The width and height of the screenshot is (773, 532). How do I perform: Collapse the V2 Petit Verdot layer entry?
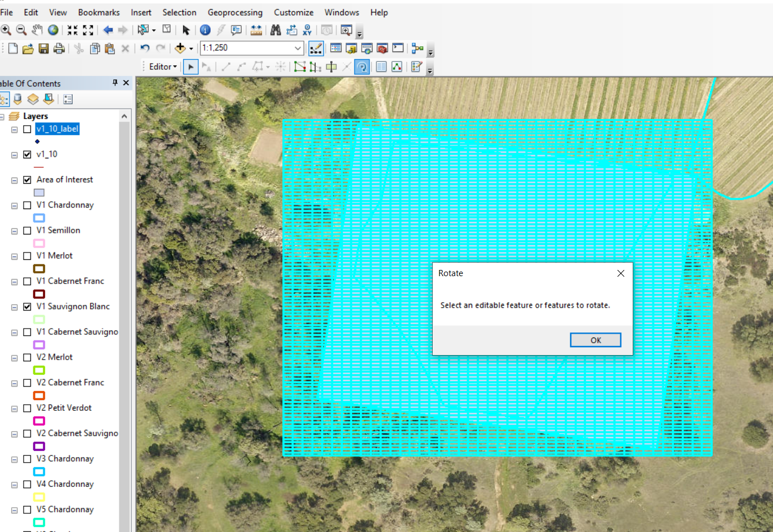pyautogui.click(x=14, y=408)
